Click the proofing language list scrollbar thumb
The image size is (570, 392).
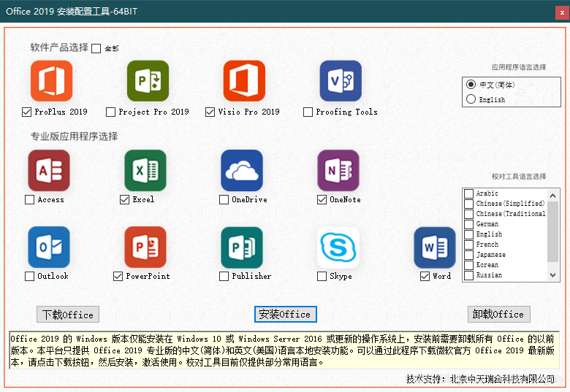tap(553, 231)
